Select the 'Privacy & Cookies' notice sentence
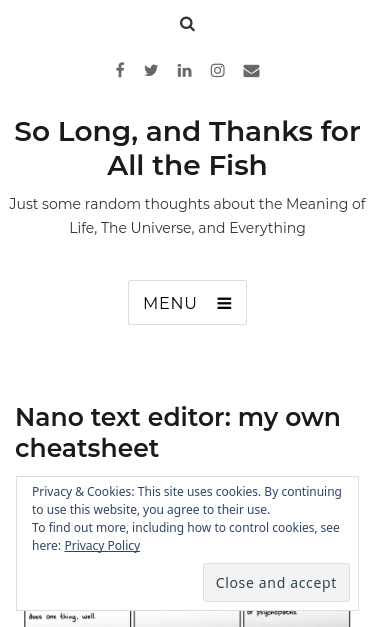This screenshot has height=627, width=375. [x=187, y=500]
